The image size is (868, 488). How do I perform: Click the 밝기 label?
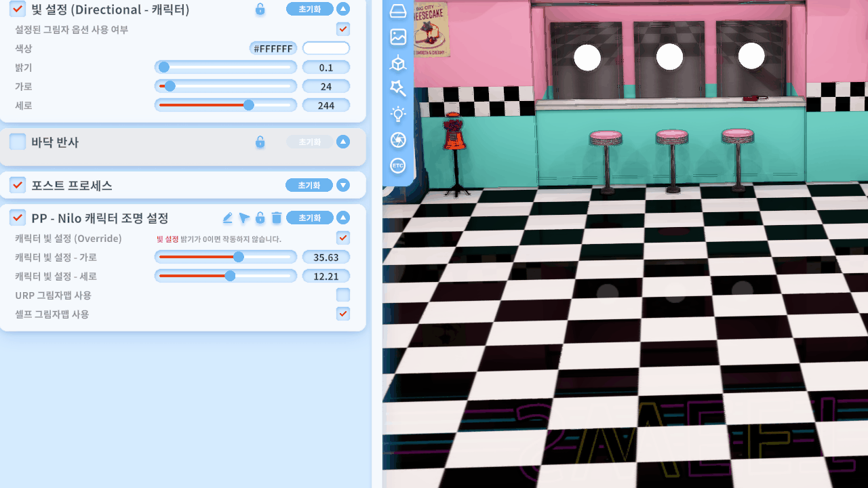[x=24, y=67]
